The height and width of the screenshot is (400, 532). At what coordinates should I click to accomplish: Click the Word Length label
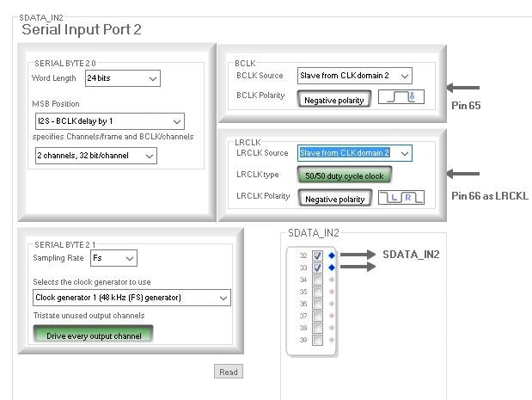click(x=54, y=78)
